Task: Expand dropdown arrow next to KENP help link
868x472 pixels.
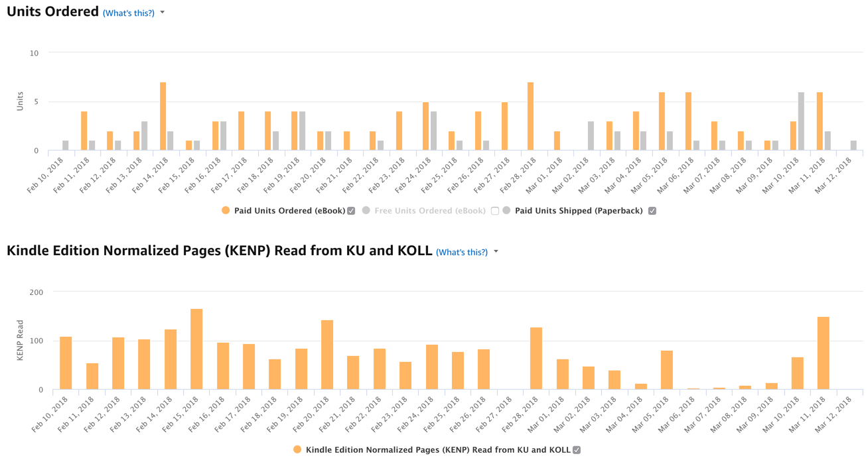Action: pyautogui.click(x=496, y=252)
